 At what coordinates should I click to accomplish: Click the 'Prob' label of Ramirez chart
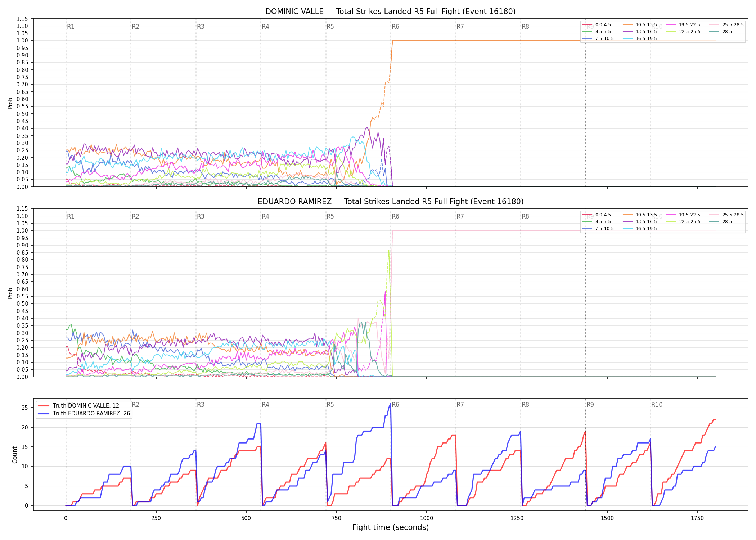coord(10,293)
